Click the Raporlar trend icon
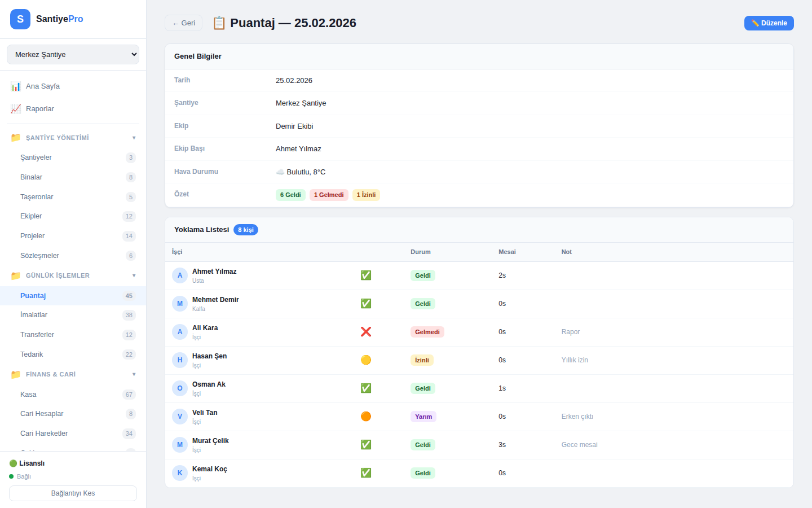This screenshot has width=812, height=508. click(16, 109)
